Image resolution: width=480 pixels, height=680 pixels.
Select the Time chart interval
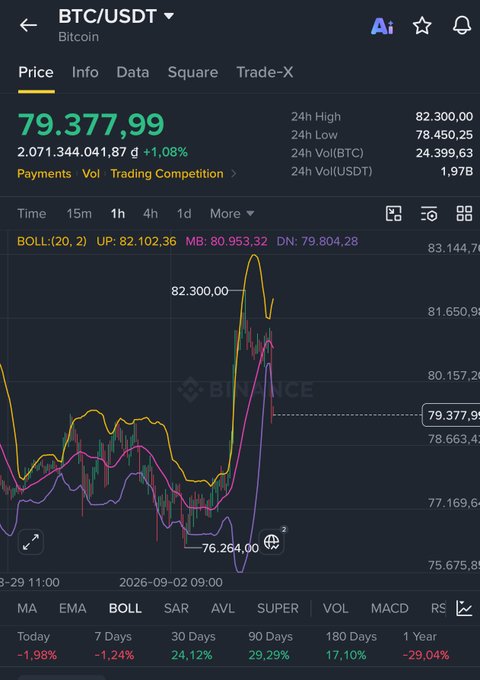(32, 213)
